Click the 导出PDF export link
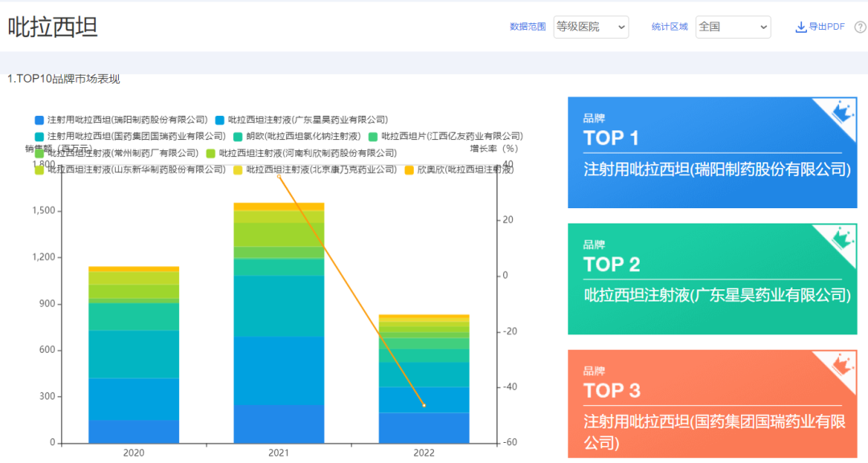Image resolution: width=868 pixels, height=463 pixels. coord(820,27)
